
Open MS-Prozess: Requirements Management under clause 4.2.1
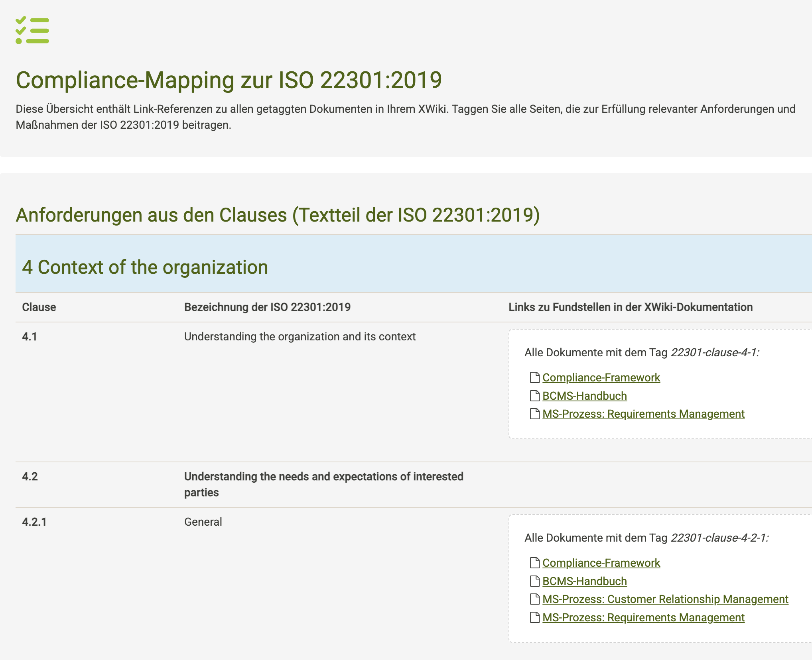tap(643, 617)
